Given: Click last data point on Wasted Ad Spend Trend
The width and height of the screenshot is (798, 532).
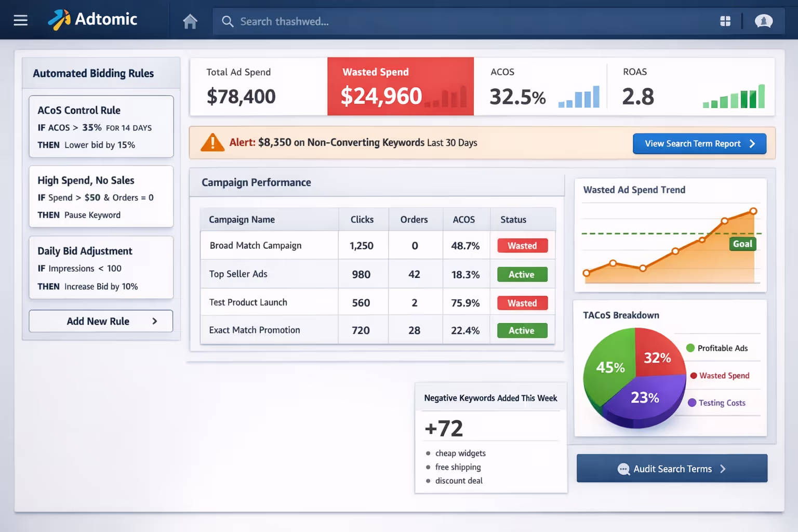Looking at the screenshot, I should pos(753,211).
